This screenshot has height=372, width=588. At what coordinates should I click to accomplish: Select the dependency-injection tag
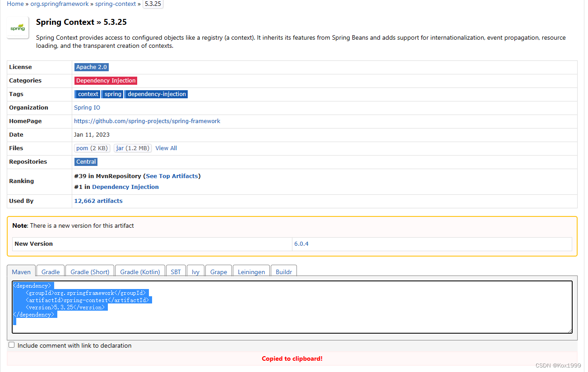point(156,94)
